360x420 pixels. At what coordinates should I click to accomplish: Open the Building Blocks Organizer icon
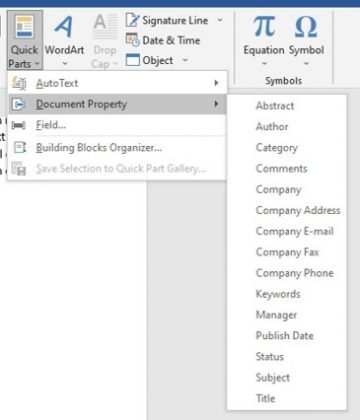19,147
